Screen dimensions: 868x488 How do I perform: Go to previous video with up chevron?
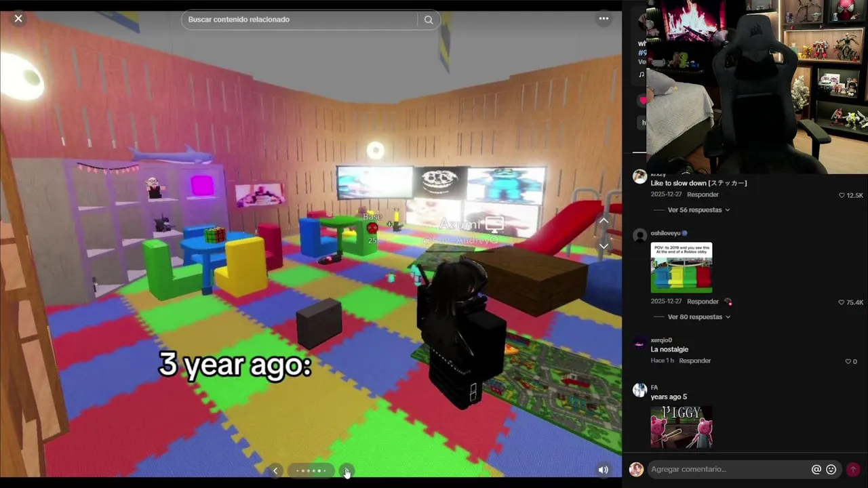click(604, 222)
